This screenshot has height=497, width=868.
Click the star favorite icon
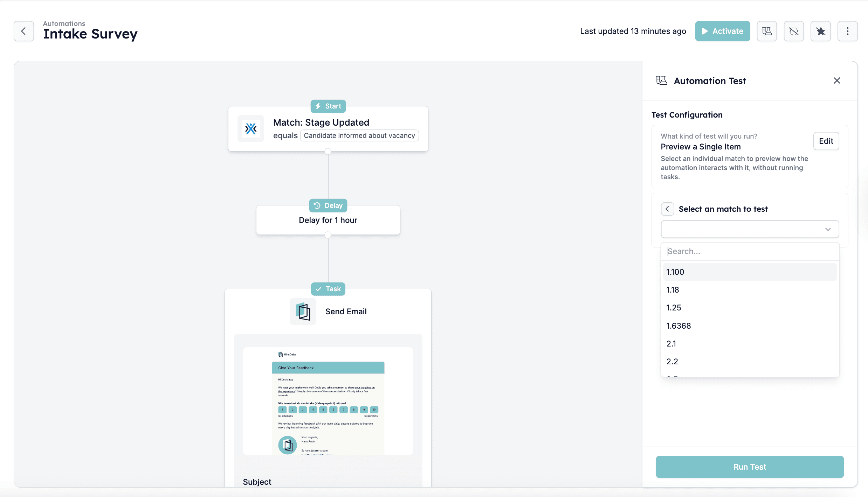click(x=821, y=31)
